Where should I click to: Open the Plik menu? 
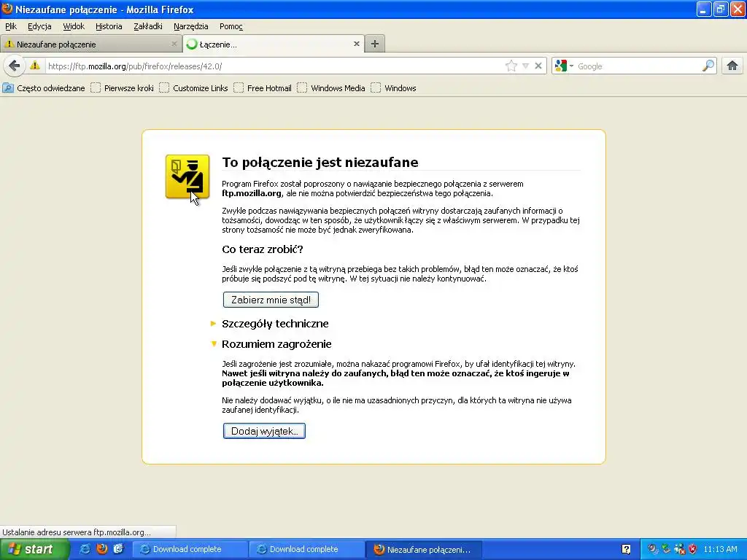(x=11, y=26)
